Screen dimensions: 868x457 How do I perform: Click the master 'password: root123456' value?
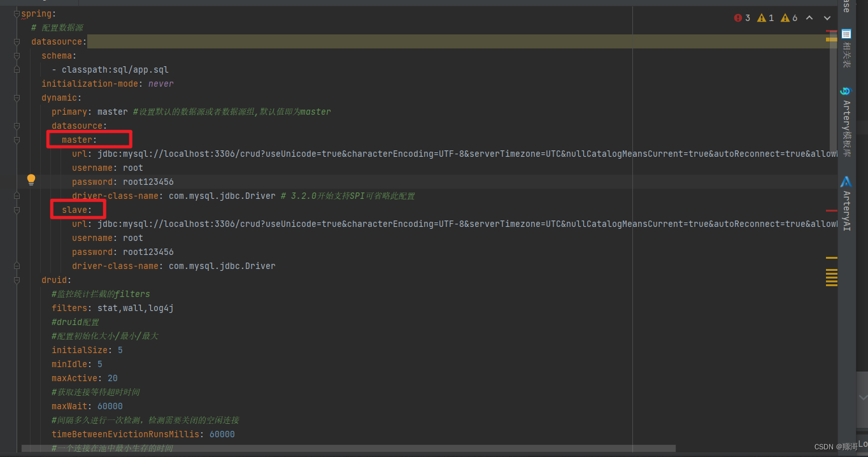(148, 182)
